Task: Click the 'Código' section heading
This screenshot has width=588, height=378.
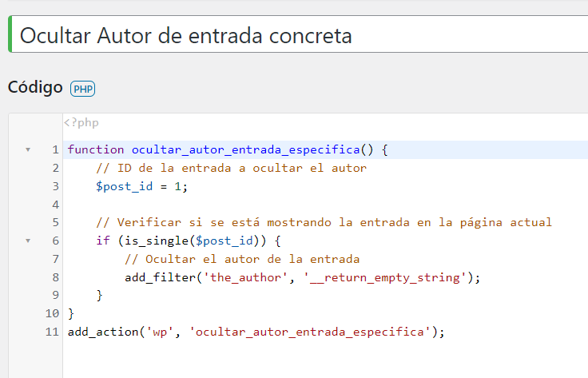Action: (x=35, y=88)
